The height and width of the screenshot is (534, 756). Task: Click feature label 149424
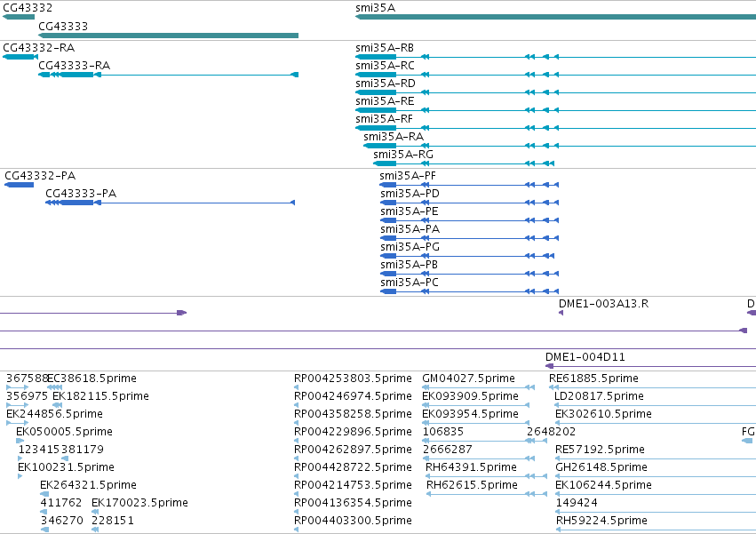pyautogui.click(x=577, y=503)
